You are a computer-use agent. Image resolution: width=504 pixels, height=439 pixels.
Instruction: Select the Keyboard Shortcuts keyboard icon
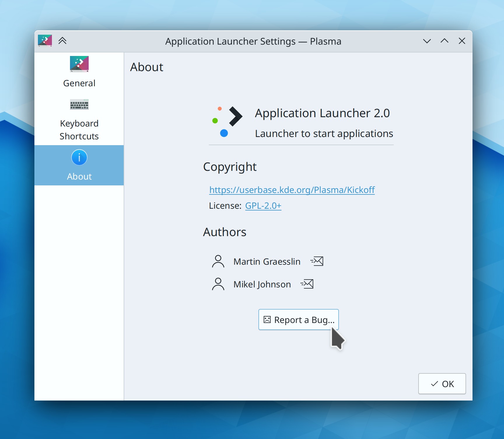click(79, 104)
